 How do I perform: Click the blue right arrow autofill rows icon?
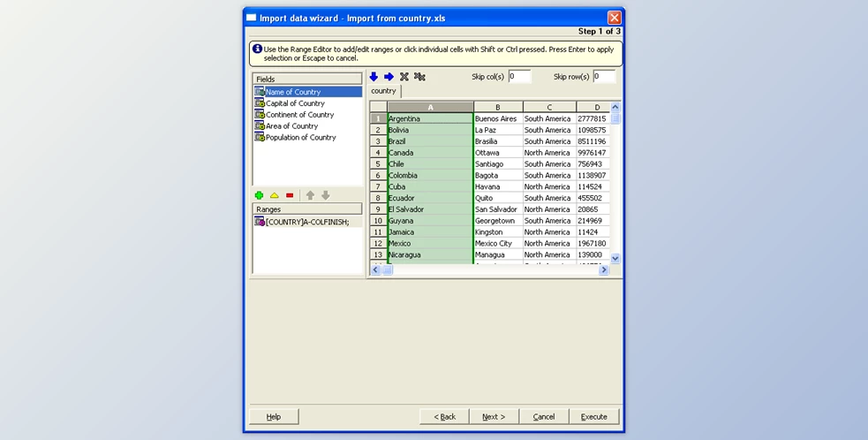tap(389, 77)
